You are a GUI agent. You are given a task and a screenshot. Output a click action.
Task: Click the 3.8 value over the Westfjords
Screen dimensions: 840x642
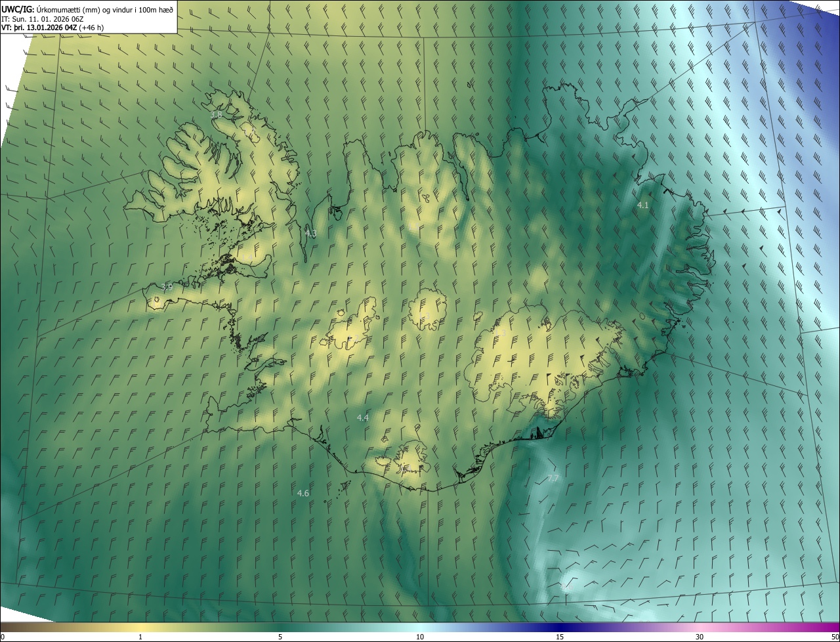coord(216,114)
